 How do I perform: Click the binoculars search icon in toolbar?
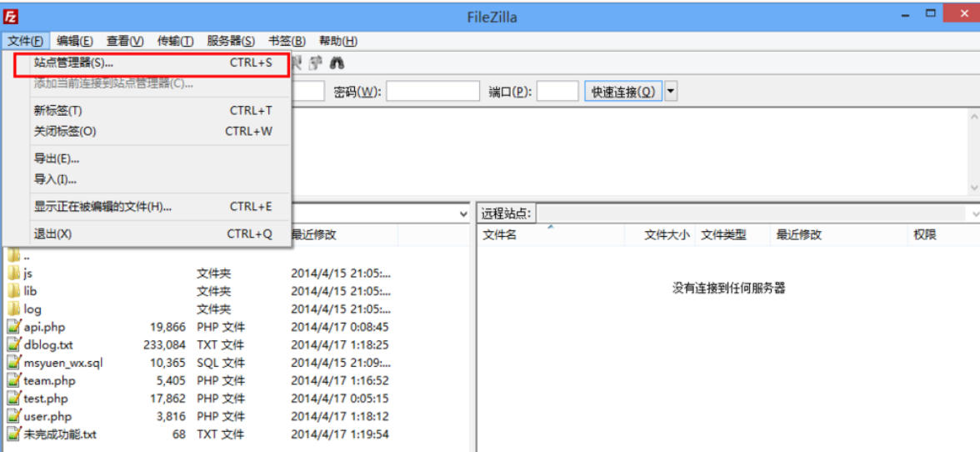(337, 62)
